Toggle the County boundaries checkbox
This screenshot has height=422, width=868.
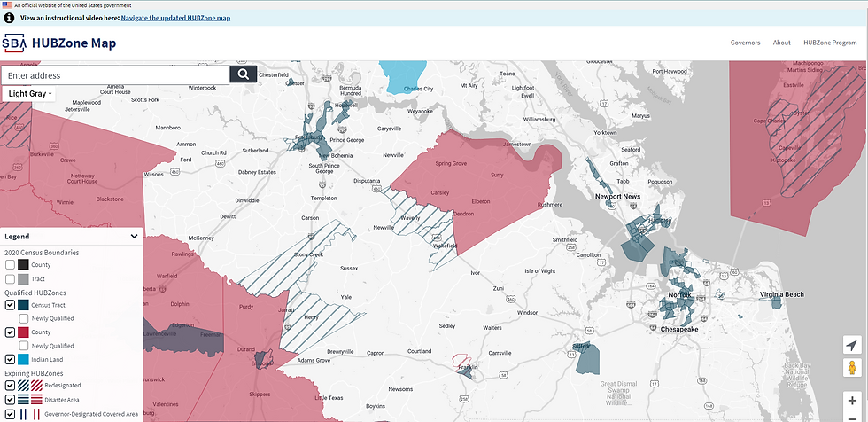point(10,265)
